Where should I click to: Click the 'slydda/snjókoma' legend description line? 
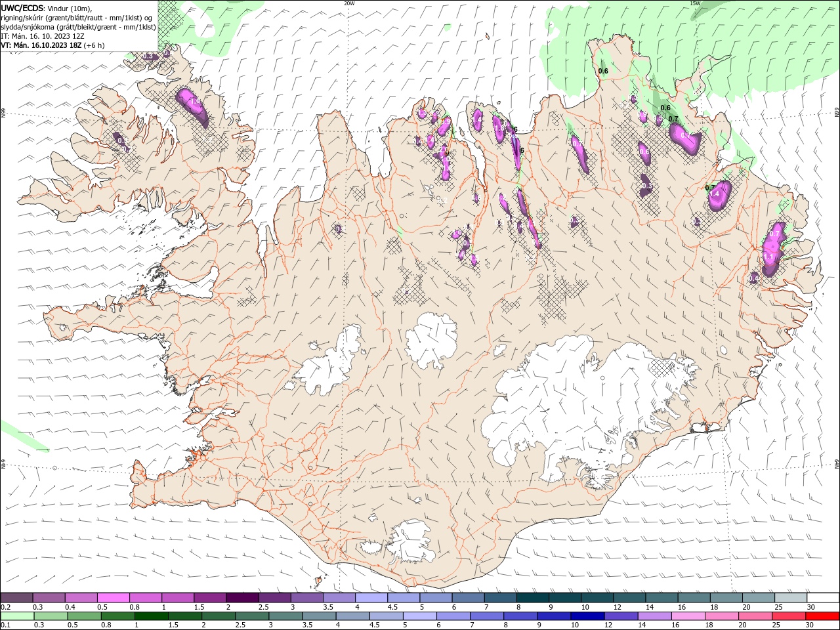pos(78,27)
